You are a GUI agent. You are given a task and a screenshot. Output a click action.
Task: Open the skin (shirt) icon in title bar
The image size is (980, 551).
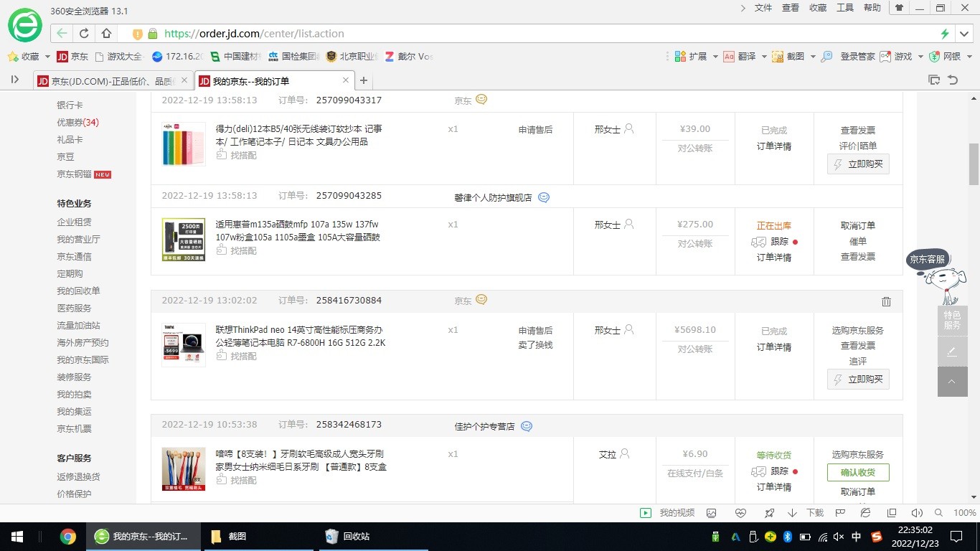pyautogui.click(x=898, y=8)
